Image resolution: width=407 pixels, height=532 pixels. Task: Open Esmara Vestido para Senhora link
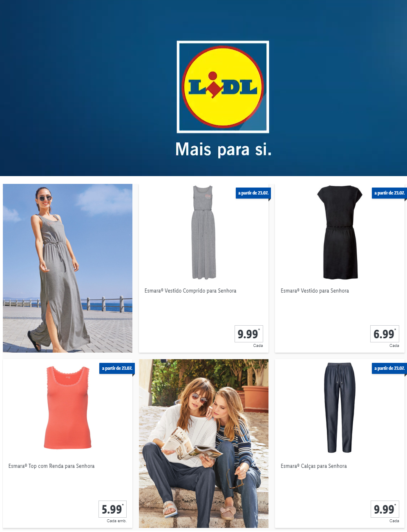click(x=315, y=291)
